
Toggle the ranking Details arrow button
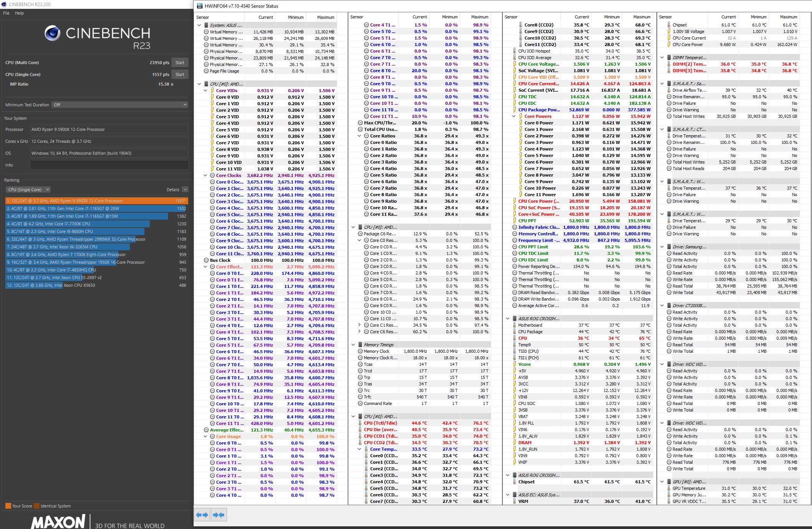[x=185, y=190]
